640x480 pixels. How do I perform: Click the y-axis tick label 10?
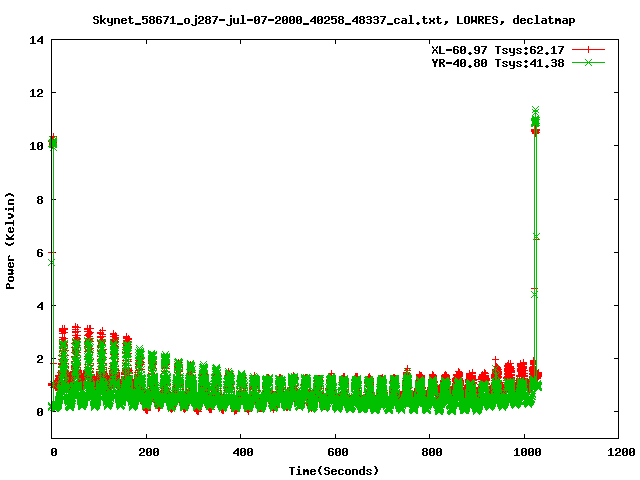tap(36, 146)
